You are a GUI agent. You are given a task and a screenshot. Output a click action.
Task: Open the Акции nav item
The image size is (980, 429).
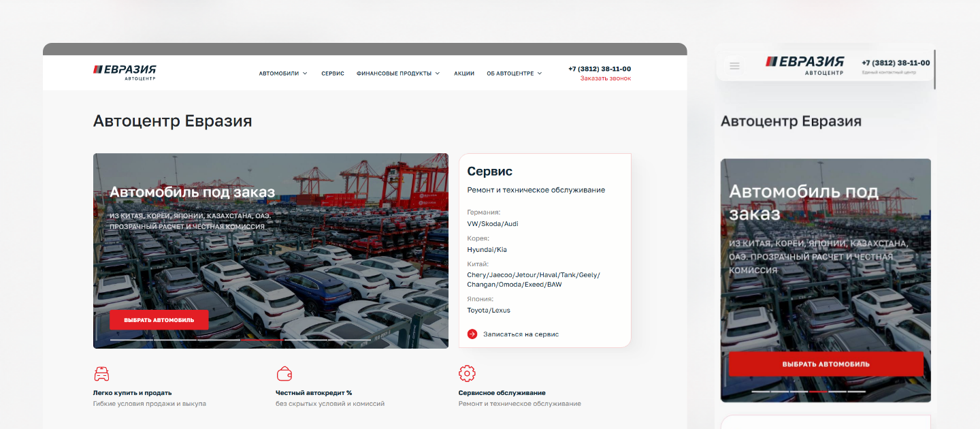point(464,74)
